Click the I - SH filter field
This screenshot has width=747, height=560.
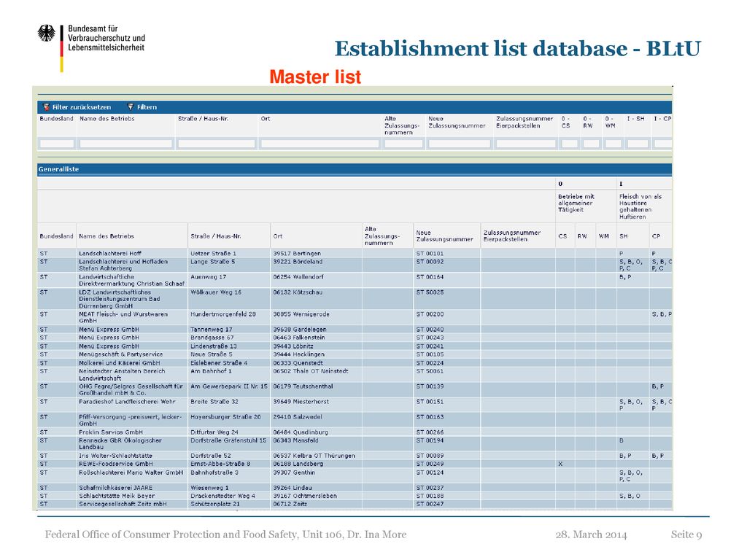click(638, 144)
